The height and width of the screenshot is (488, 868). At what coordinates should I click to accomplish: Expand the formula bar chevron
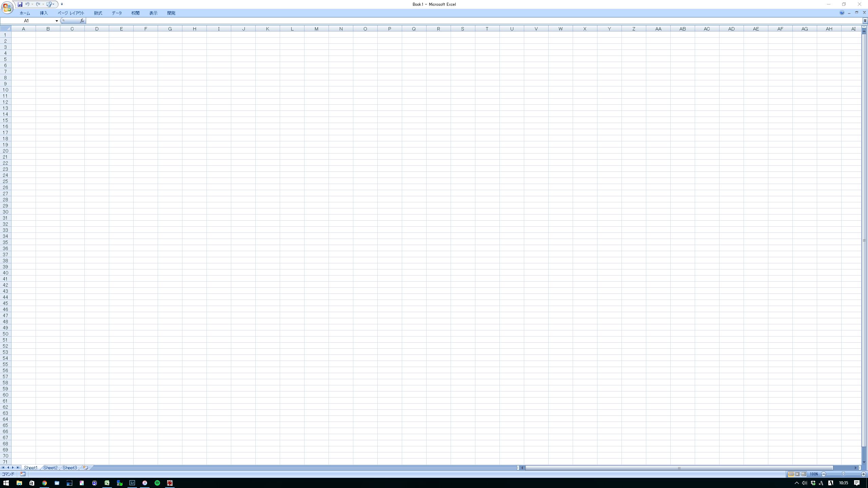pyautogui.click(x=865, y=21)
